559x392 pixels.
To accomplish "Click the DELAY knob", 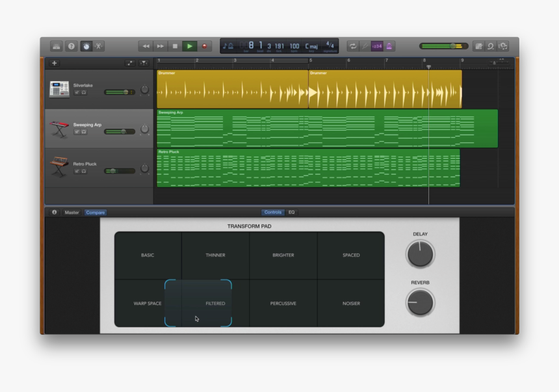I will click(x=421, y=254).
